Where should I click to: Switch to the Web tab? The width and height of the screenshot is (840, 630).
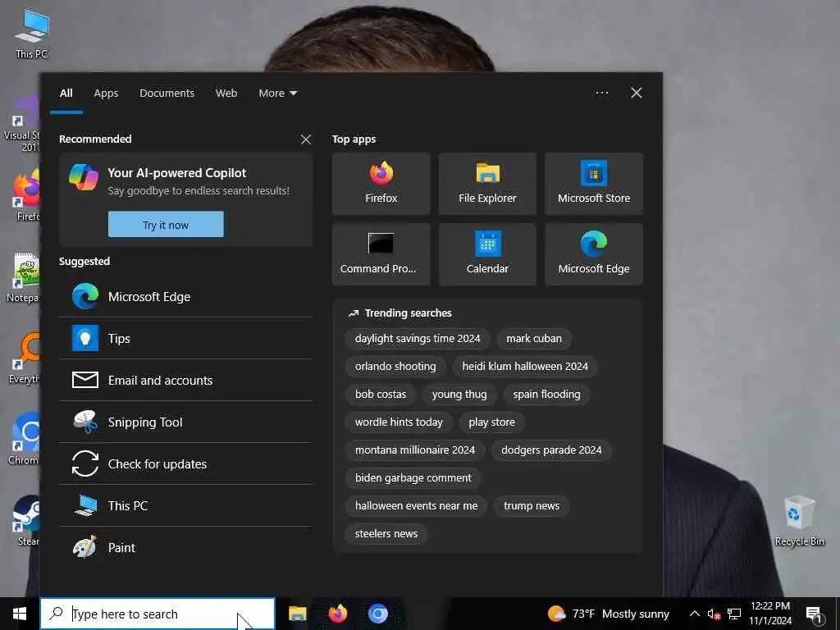(x=226, y=94)
